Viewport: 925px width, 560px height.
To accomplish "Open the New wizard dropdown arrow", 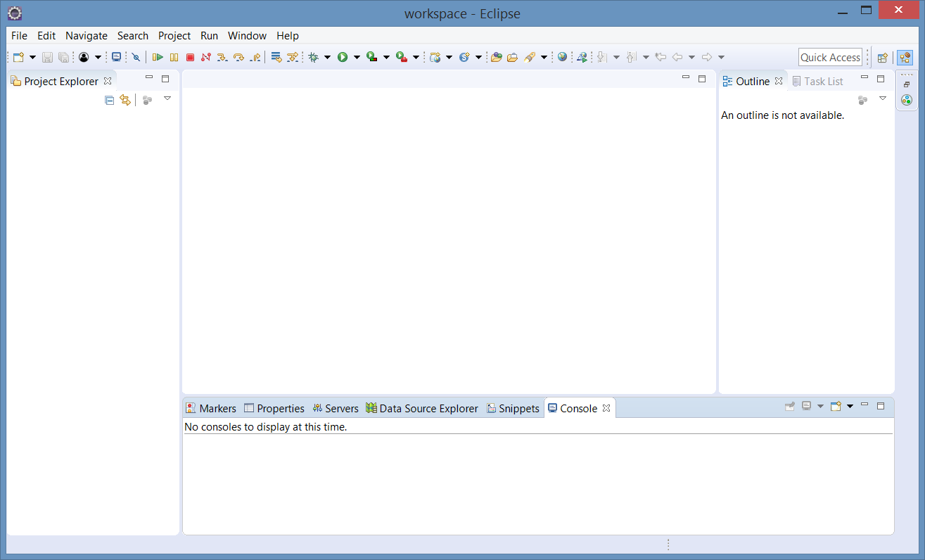I will (x=32, y=58).
